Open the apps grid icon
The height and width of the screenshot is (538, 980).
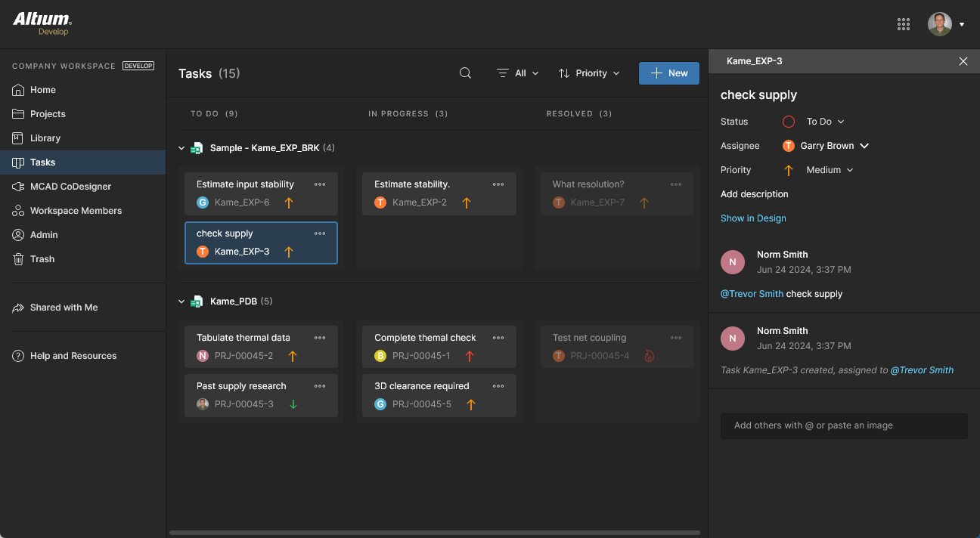pyautogui.click(x=903, y=24)
